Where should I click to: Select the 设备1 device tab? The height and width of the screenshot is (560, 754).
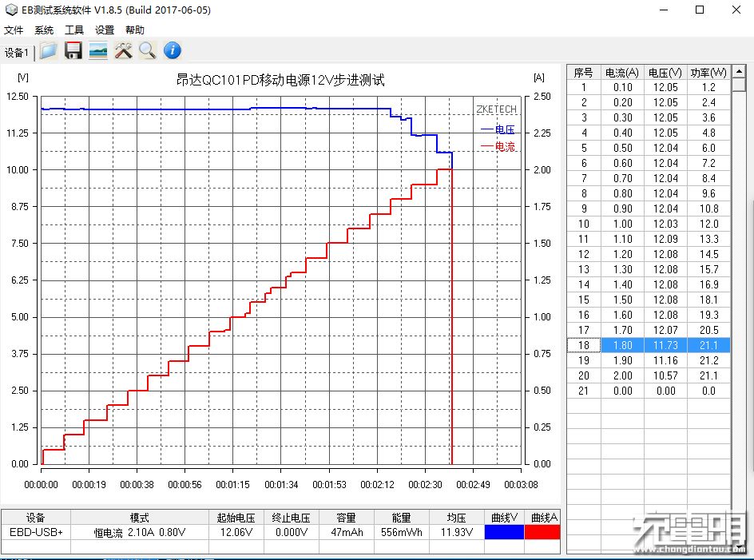17,53
